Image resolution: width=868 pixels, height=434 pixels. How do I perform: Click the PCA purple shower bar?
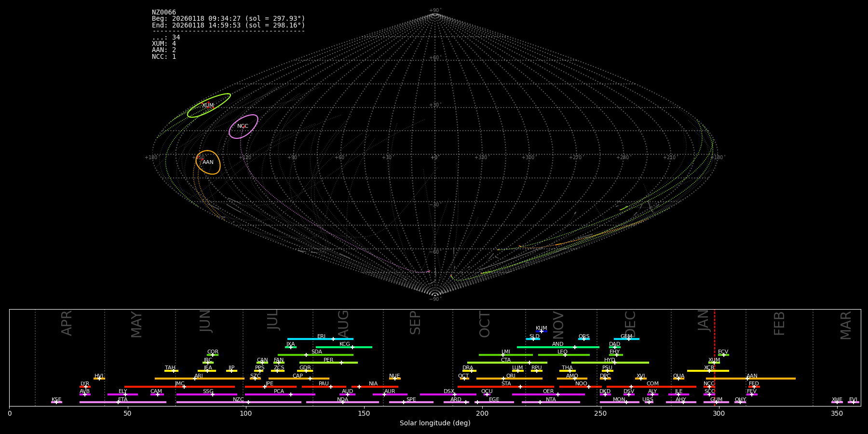280,394
